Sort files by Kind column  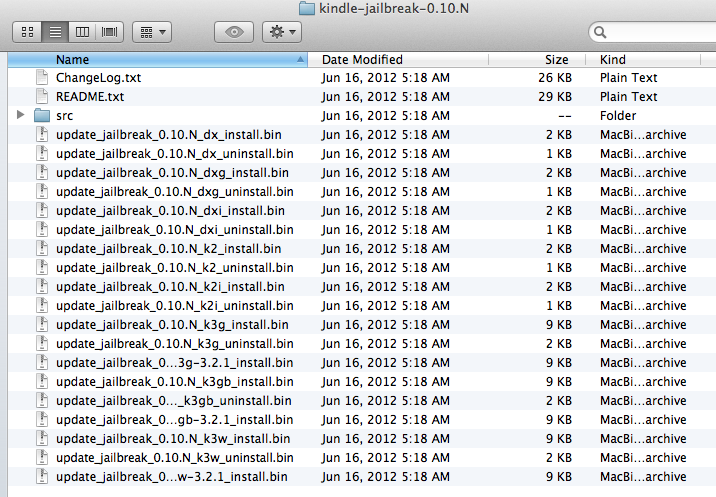643,60
